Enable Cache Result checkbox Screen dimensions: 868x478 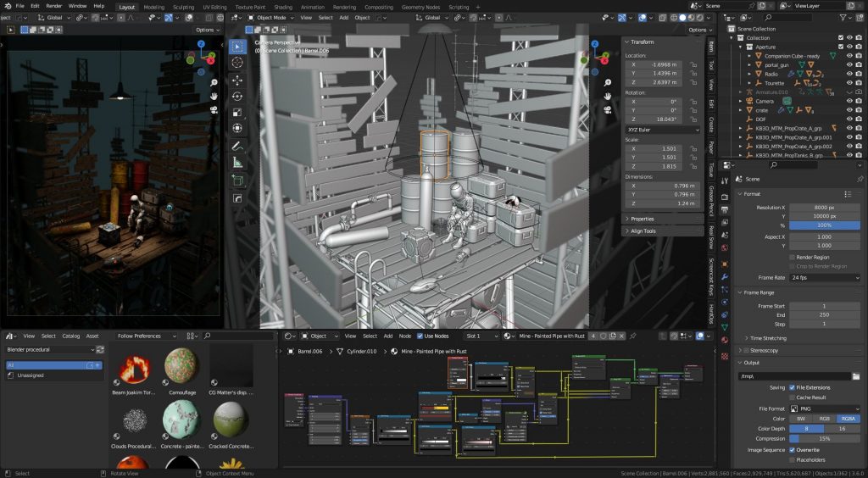[x=793, y=397]
